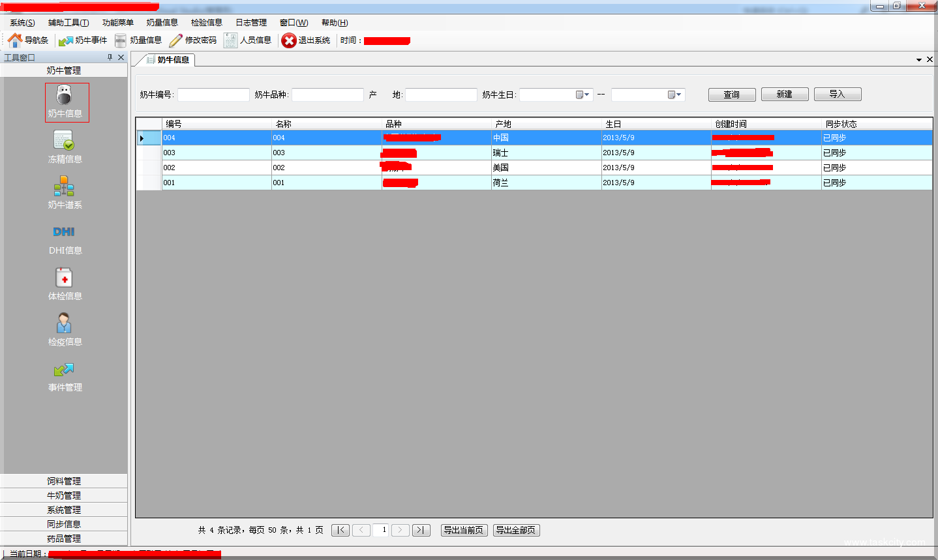This screenshot has width=938, height=560.
Task: Go to first page of records
Action: [x=340, y=530]
